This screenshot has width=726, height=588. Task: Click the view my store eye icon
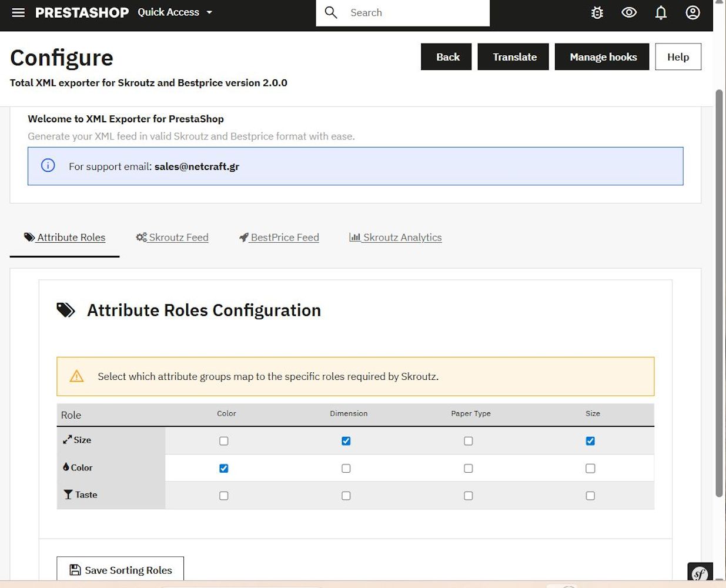[x=629, y=12]
